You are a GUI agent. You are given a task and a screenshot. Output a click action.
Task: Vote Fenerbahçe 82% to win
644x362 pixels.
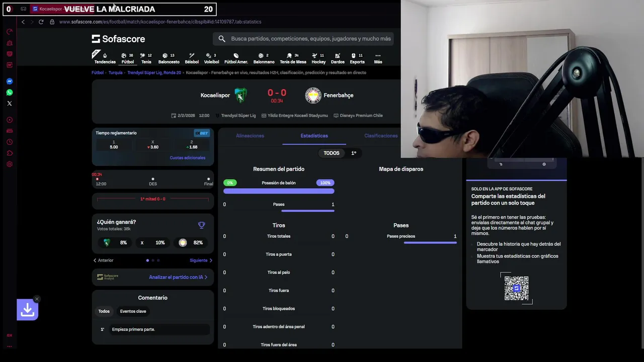(191, 242)
